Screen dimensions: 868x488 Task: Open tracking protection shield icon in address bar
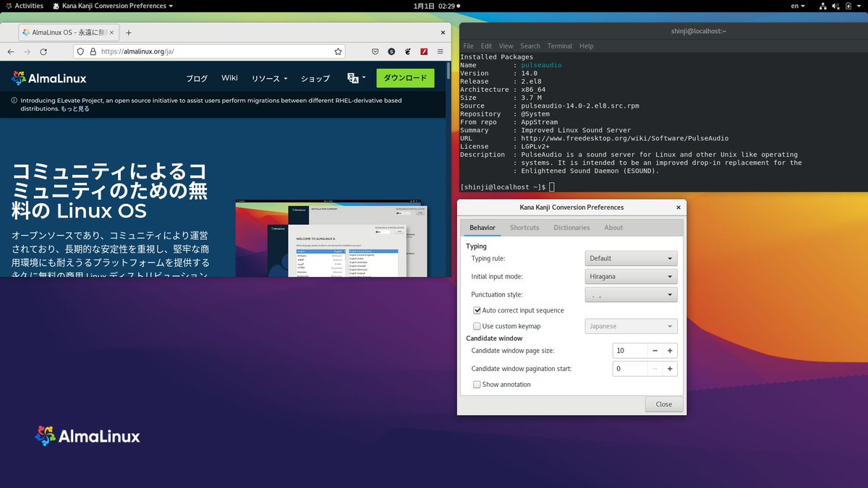coord(81,52)
